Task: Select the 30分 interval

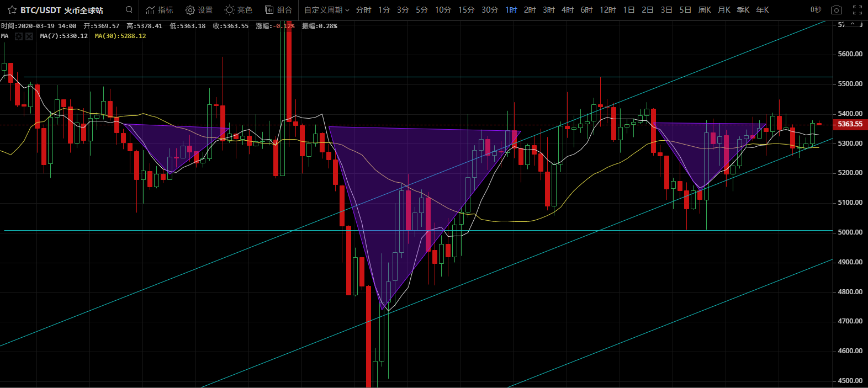Action: [490, 10]
